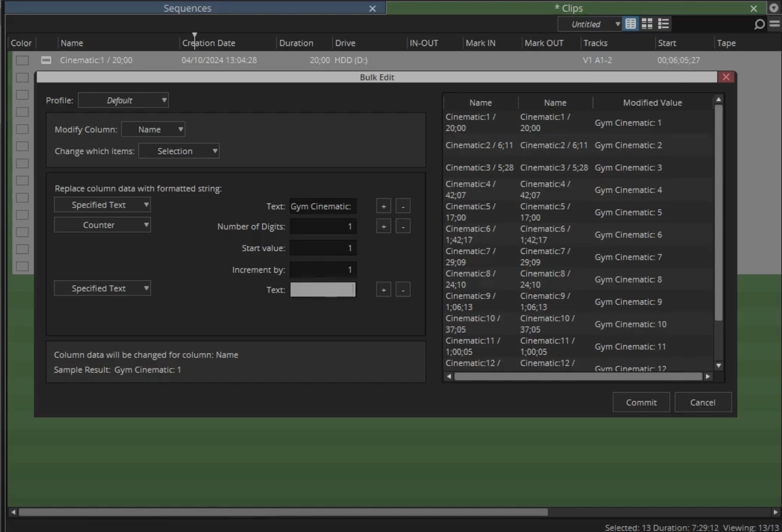
Task: Switch to table list view icon
Action: tap(630, 24)
